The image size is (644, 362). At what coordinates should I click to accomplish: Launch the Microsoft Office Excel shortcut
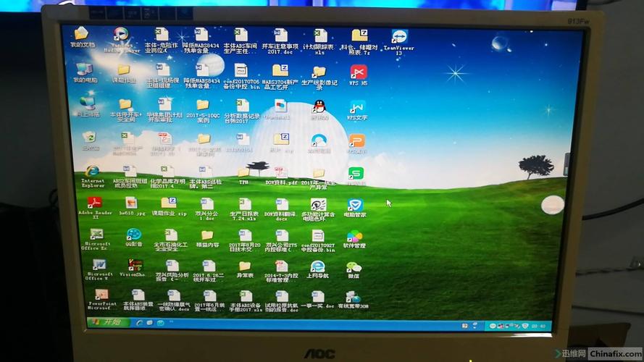[x=96, y=234]
